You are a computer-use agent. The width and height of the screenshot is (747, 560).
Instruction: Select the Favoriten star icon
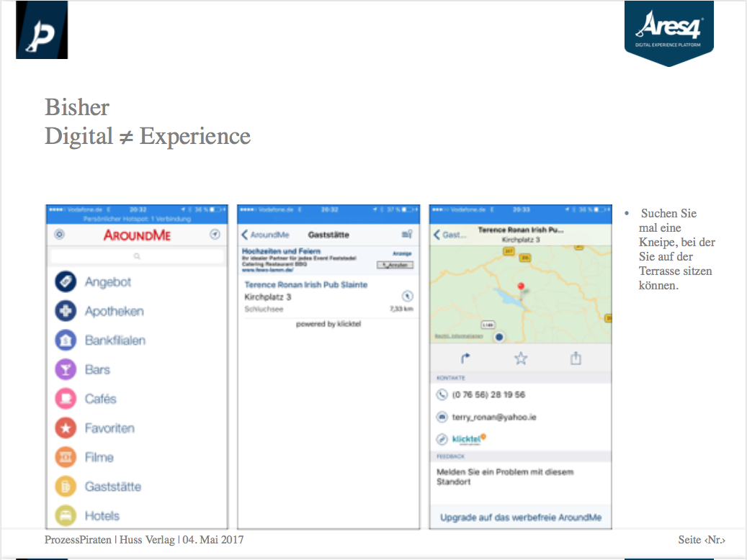coord(66,428)
